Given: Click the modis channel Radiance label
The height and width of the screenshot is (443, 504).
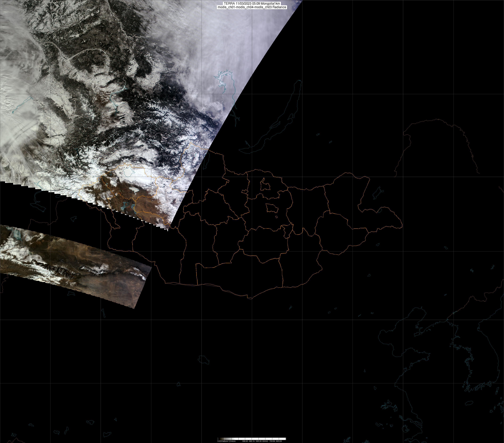Looking at the screenshot, I should [252, 7].
